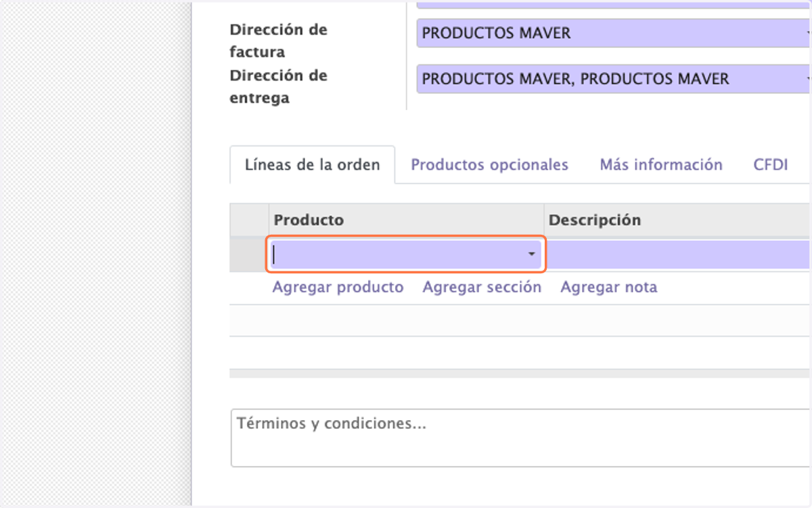Viewport: 812px width, 508px height.
Task: Click the Dirección de entrega label
Action: [278, 87]
